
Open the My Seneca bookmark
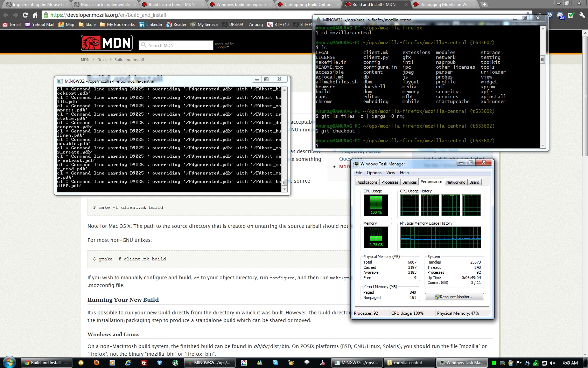(204, 25)
